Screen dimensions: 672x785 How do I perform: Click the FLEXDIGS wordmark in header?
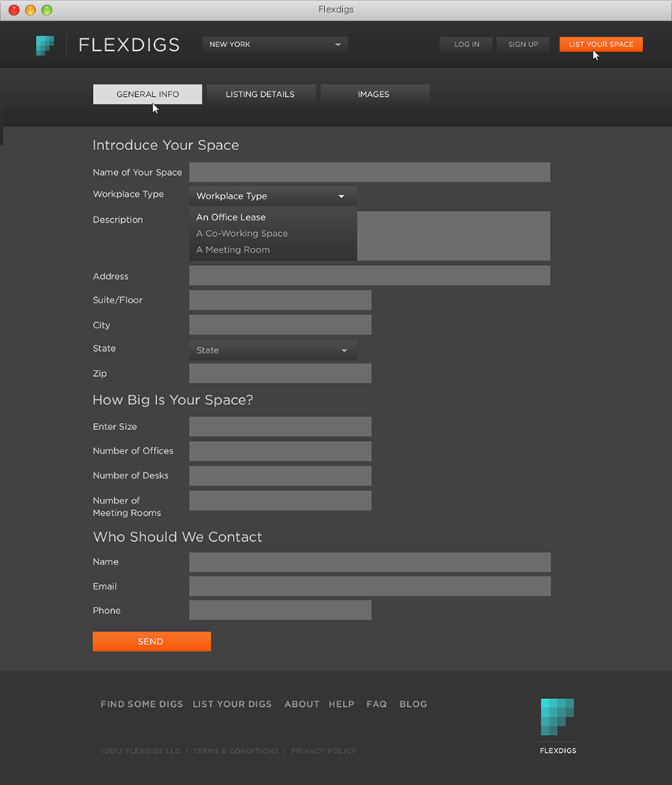coord(129,45)
